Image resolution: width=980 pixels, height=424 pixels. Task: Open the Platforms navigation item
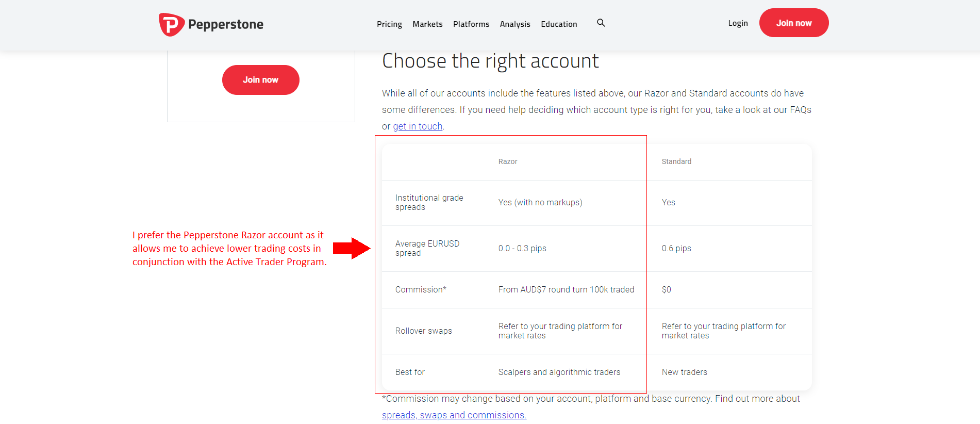pyautogui.click(x=471, y=24)
